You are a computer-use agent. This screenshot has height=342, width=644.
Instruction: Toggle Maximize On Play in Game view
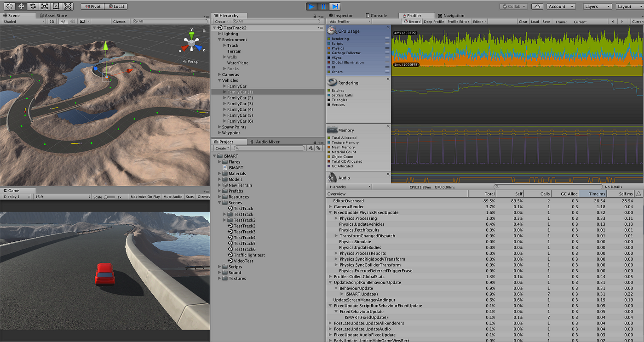click(x=145, y=197)
